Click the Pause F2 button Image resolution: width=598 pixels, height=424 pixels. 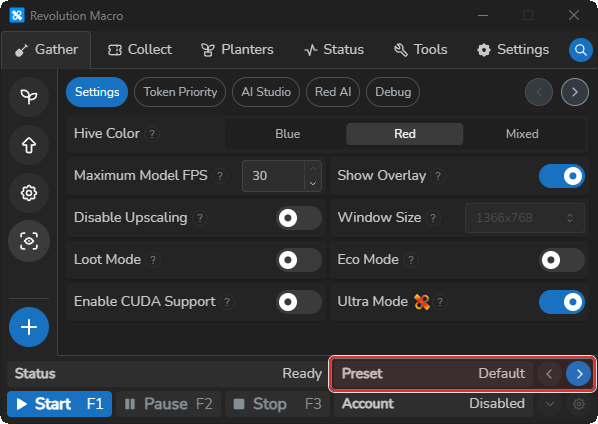[169, 404]
